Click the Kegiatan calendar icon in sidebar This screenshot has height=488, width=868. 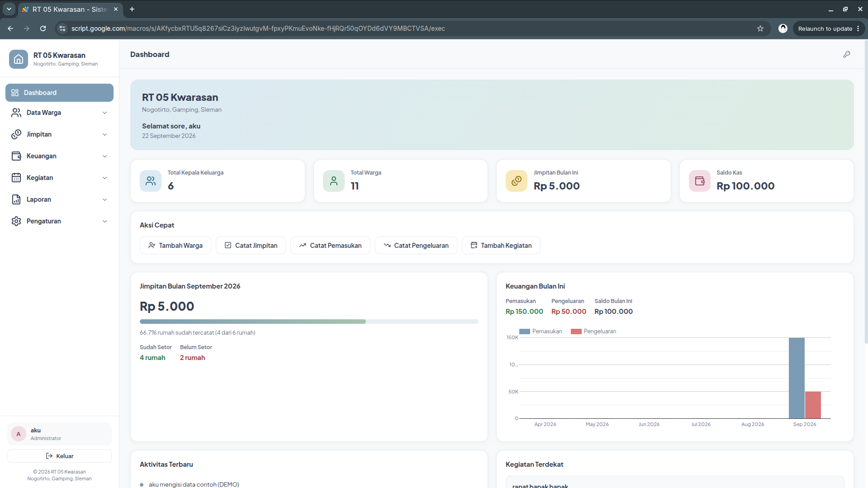coord(16,178)
